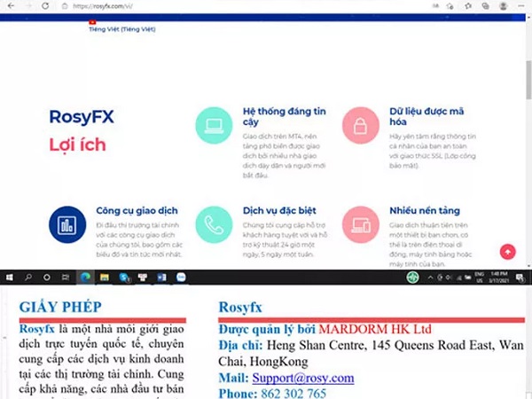532x399 pixels.
Task: Click the Dịch vụ đặc biệt heading
Action: click(x=279, y=211)
